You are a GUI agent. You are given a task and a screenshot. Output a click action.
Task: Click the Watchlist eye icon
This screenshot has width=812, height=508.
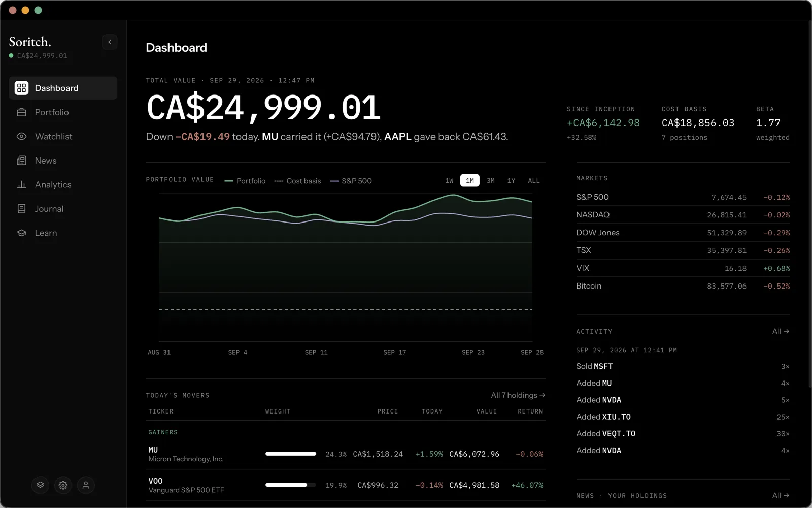coord(21,136)
